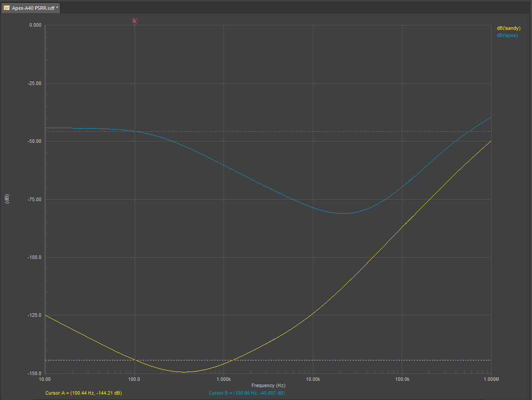
Task: Click the waveform icon on the tab
Action: [x=7, y=8]
